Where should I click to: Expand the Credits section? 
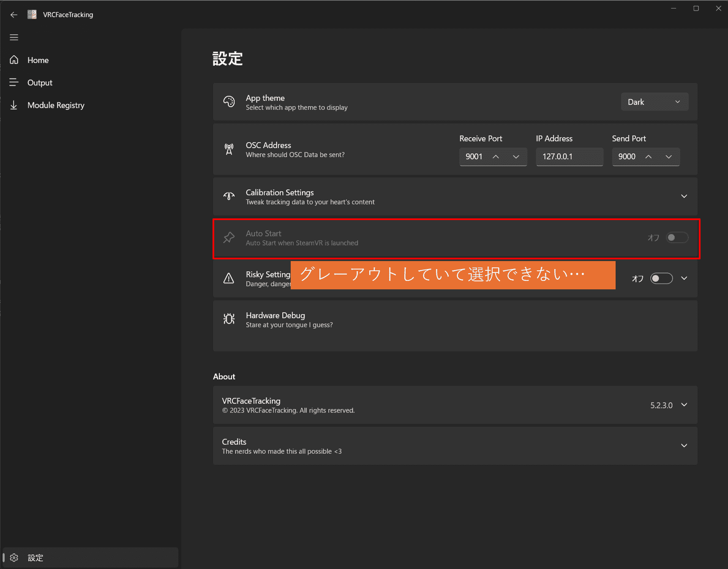click(x=684, y=446)
